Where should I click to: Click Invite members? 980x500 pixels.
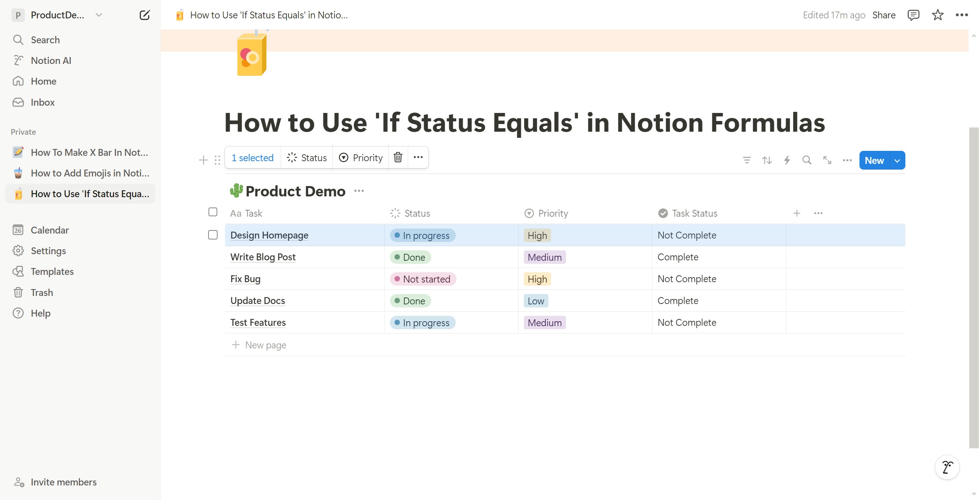[x=55, y=482]
